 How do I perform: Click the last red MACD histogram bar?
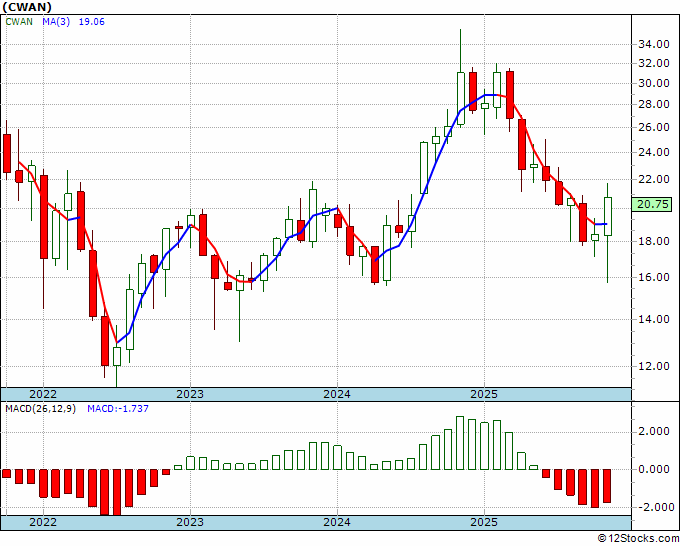pyautogui.click(x=607, y=486)
